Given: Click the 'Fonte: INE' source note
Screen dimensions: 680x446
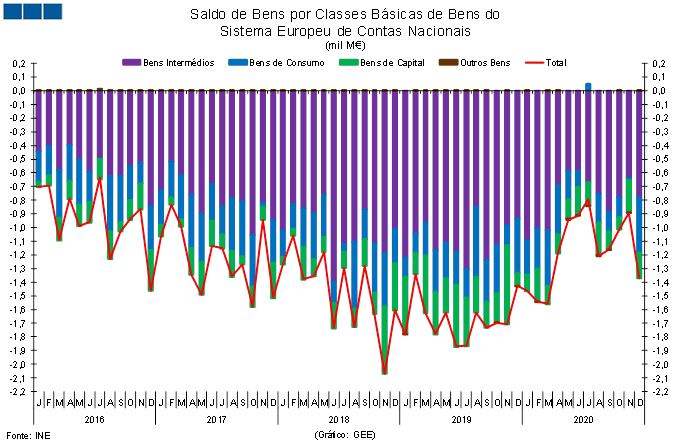Looking at the screenshot, I should pos(28,436).
